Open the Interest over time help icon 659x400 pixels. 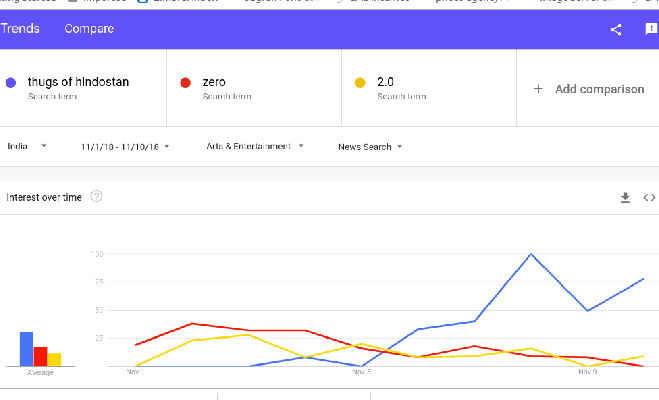(x=96, y=196)
